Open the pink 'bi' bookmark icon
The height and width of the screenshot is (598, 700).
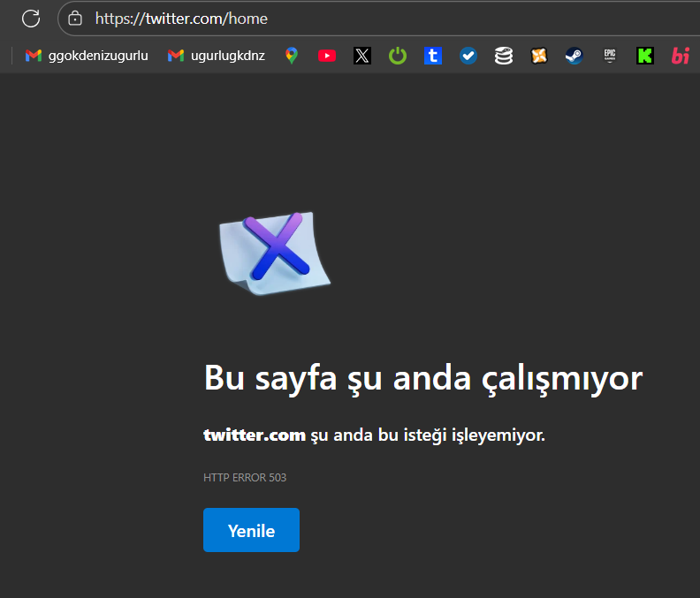pyautogui.click(x=681, y=56)
